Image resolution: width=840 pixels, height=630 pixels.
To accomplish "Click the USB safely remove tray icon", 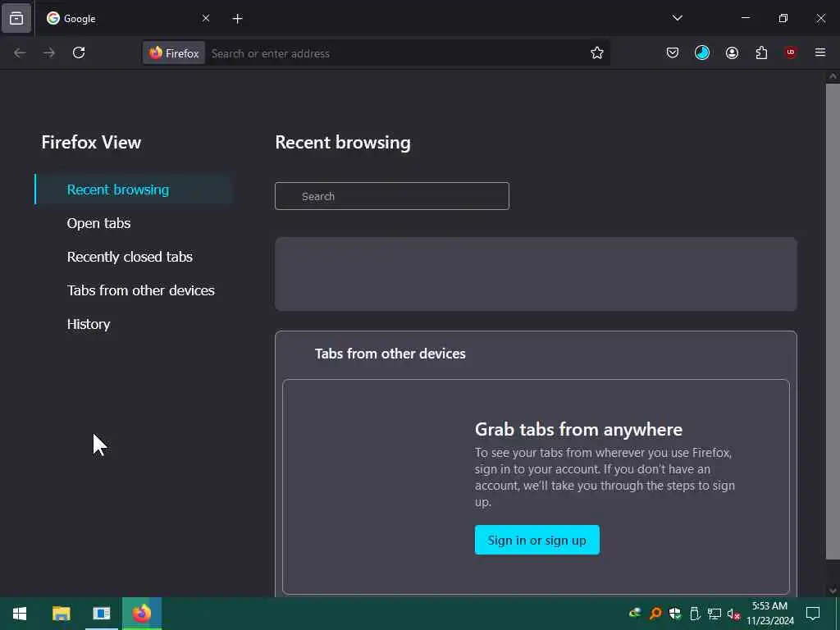I will (695, 614).
